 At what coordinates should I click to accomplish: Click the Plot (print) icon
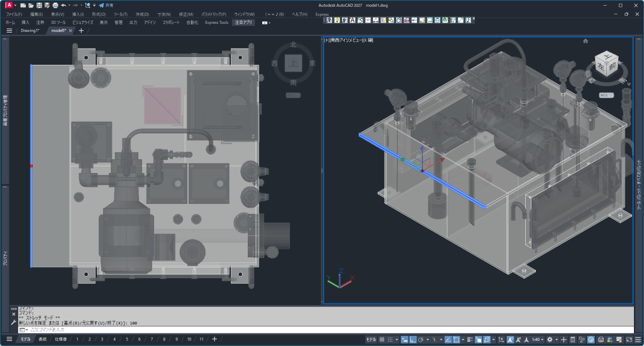55,5
